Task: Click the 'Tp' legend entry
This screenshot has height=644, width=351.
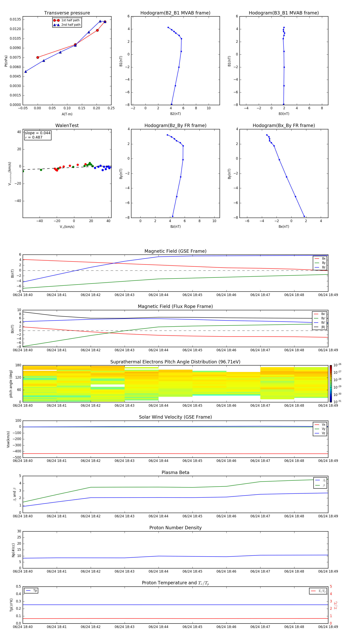Action: point(31,591)
